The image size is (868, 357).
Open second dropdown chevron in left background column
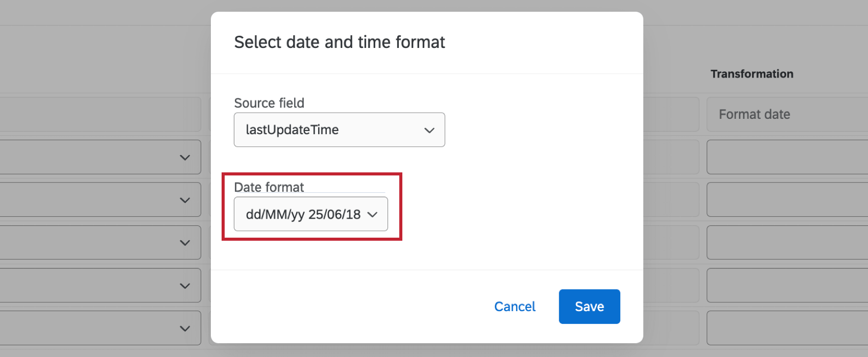185,200
